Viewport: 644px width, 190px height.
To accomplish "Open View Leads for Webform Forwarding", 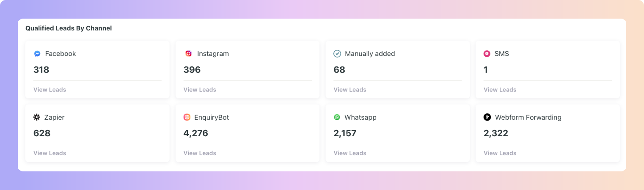I will pos(500,153).
